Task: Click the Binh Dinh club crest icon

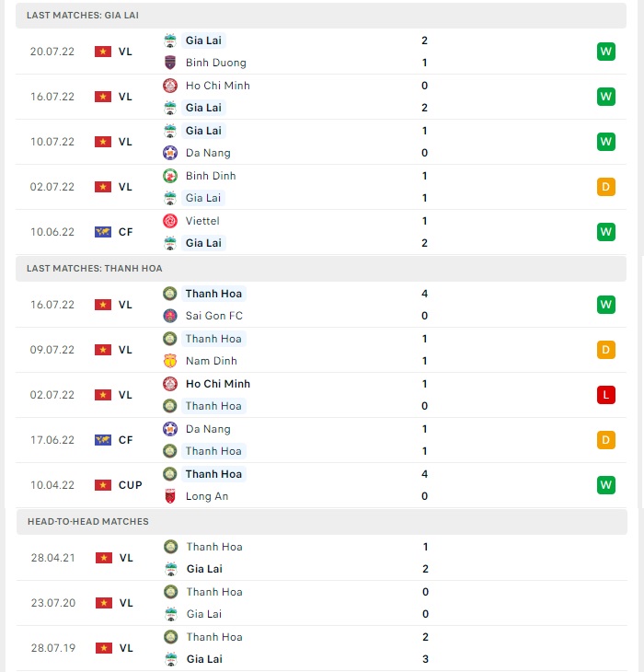Action: [170, 176]
